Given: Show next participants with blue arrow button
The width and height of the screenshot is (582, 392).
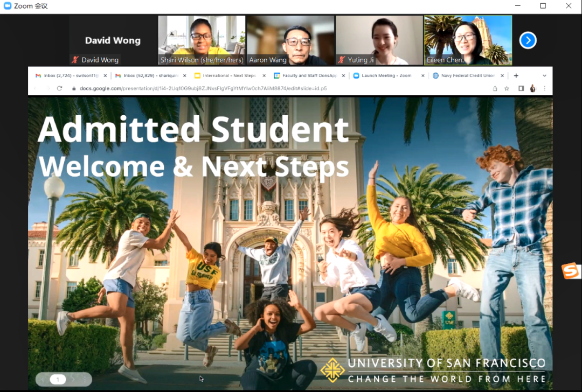Looking at the screenshot, I should (x=528, y=40).
